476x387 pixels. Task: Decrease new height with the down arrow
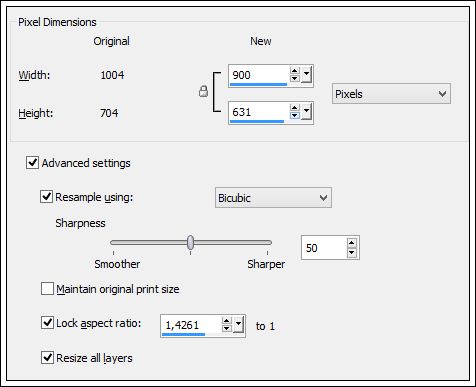(x=295, y=115)
